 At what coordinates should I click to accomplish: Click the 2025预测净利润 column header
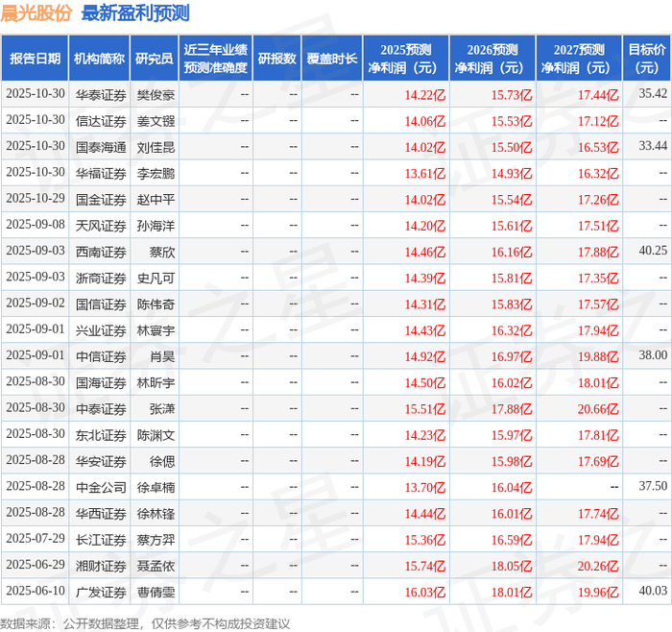point(406,59)
